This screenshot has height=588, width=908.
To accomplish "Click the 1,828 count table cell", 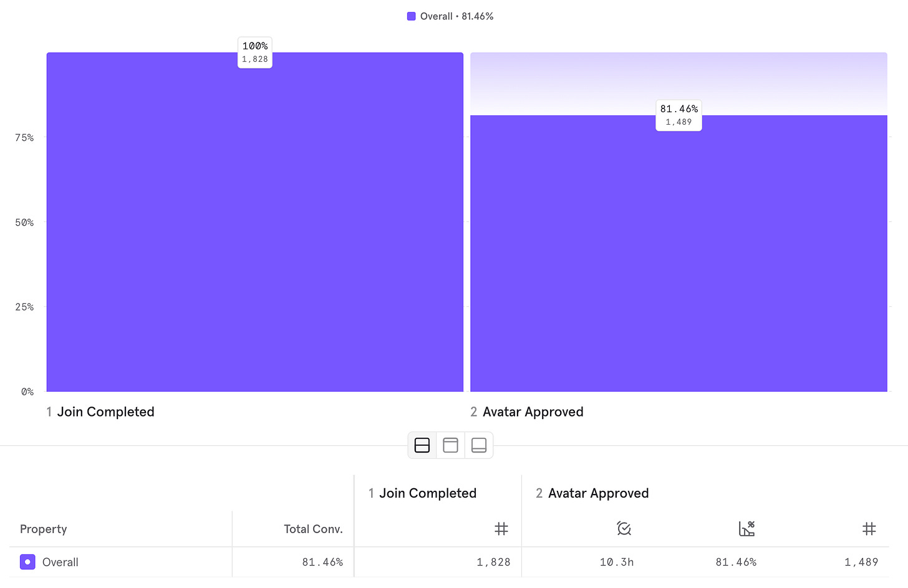I will tap(493, 562).
